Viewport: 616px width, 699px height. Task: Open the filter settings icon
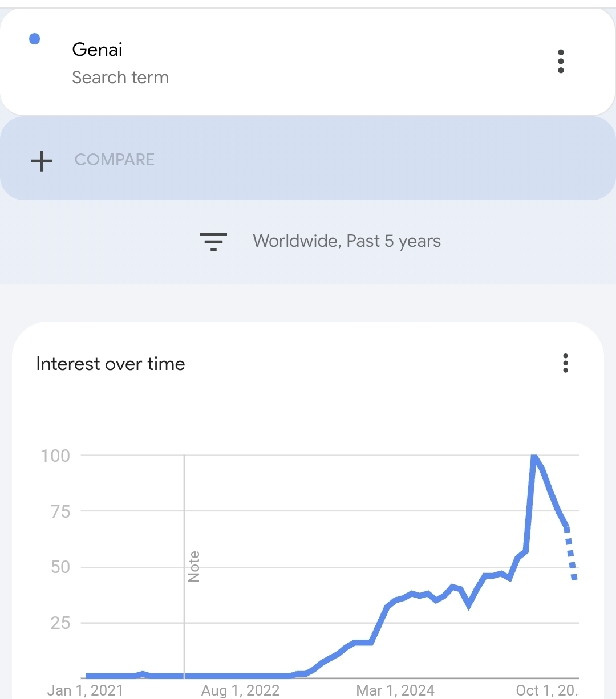(x=213, y=242)
